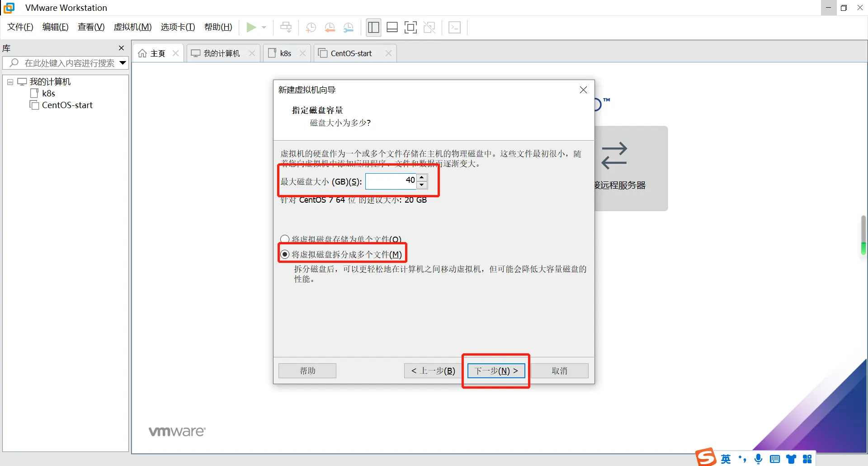This screenshot has height=466, width=868.
Task: Open the library search filter dropdown arrow
Action: tap(123, 63)
